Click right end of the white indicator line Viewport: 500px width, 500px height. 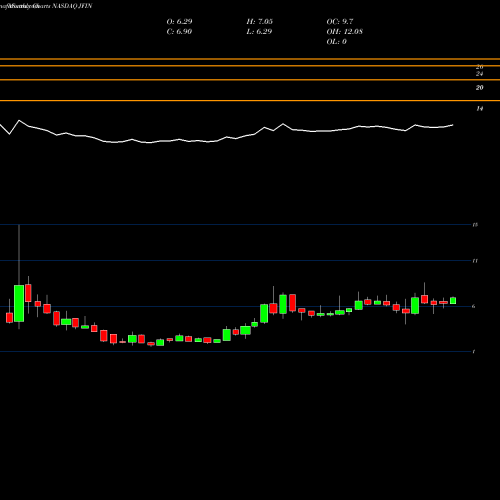pos(452,125)
